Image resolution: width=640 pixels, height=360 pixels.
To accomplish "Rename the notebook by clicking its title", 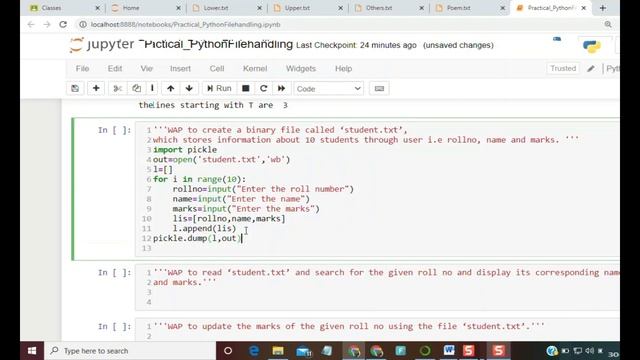I will coord(216,44).
